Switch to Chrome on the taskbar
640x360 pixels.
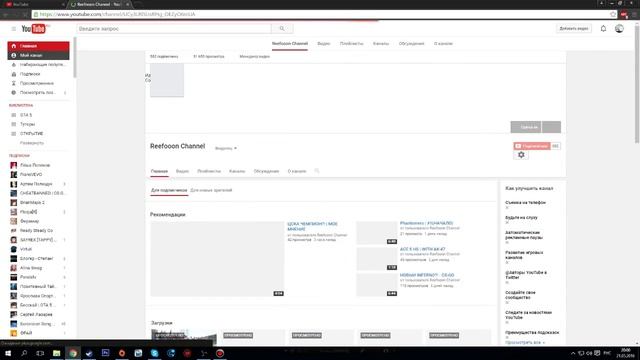(73, 353)
